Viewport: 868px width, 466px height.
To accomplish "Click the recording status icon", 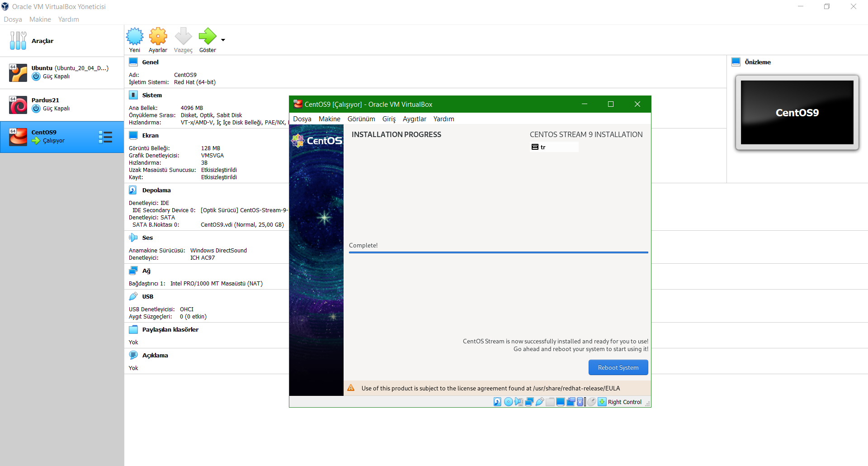I will (571, 402).
